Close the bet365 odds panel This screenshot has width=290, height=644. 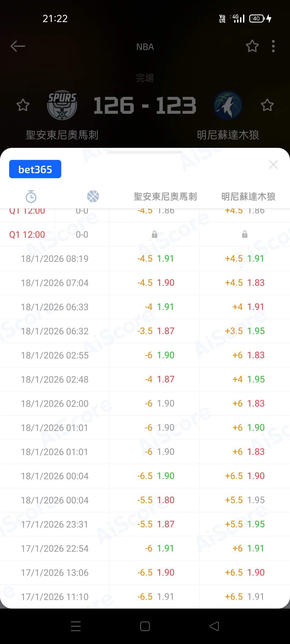coord(273,164)
